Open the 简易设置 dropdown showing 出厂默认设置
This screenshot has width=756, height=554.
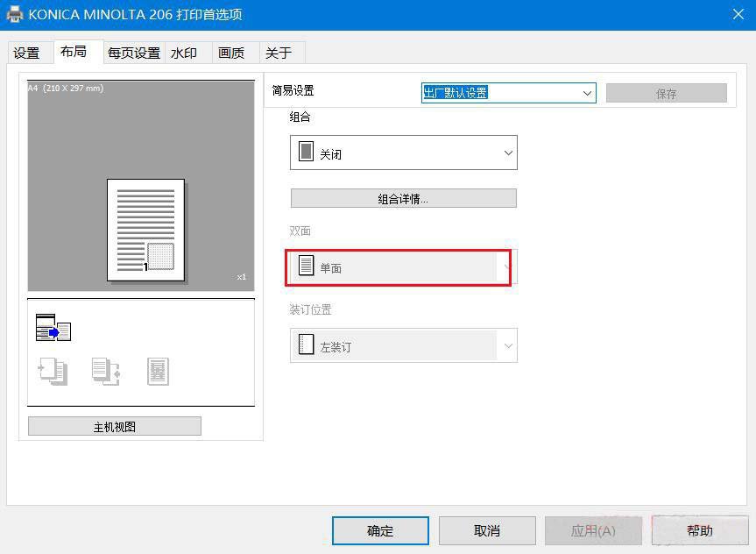509,93
